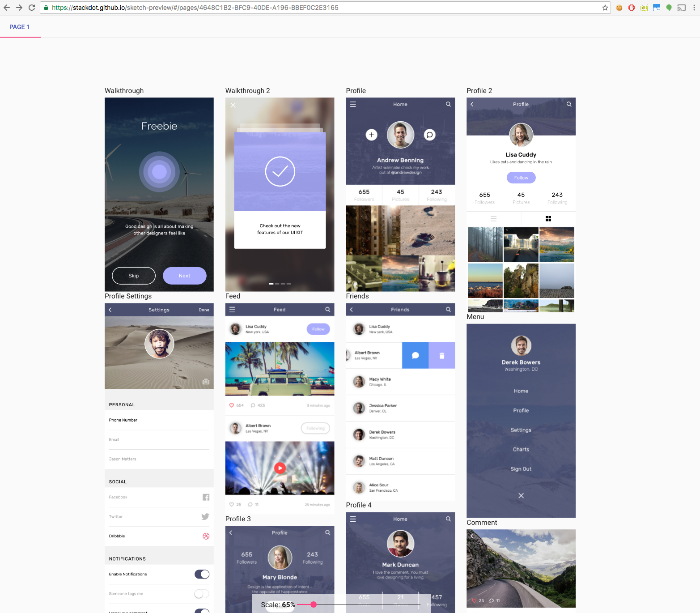Click plus icon beside Andrew Benning avatar
This screenshot has width=700, height=613.
coord(372,135)
